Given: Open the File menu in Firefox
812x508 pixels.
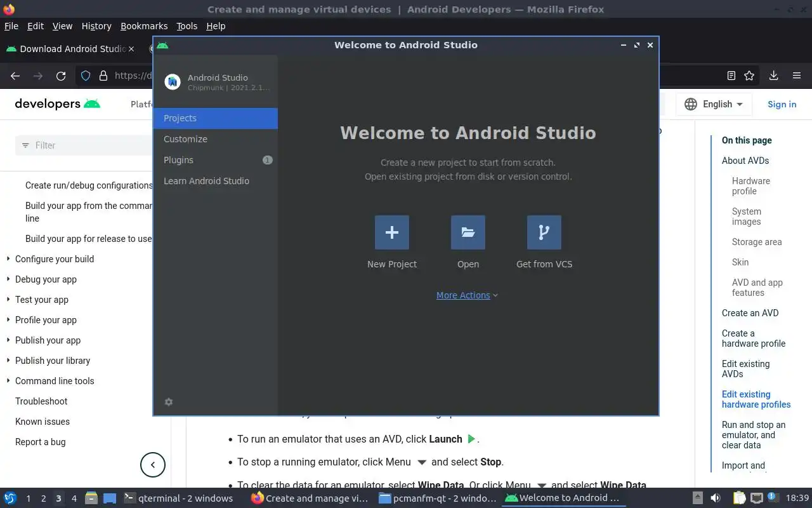Looking at the screenshot, I should (x=11, y=26).
